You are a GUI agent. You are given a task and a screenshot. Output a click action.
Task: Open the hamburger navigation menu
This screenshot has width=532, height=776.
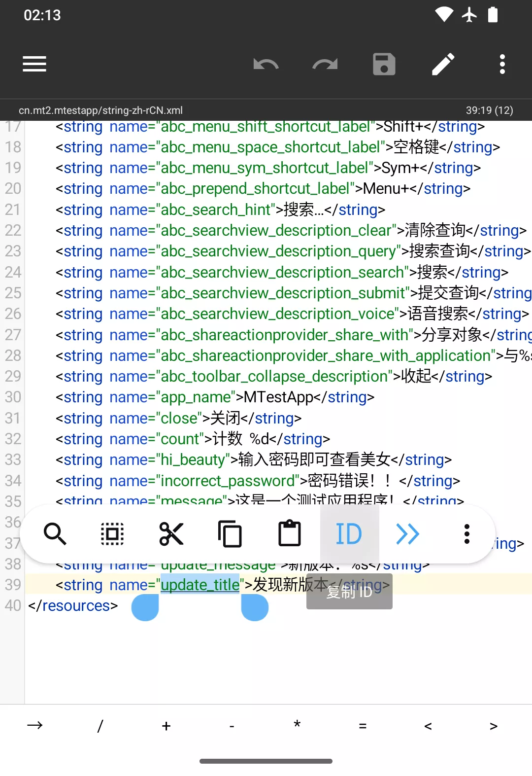pyautogui.click(x=34, y=64)
